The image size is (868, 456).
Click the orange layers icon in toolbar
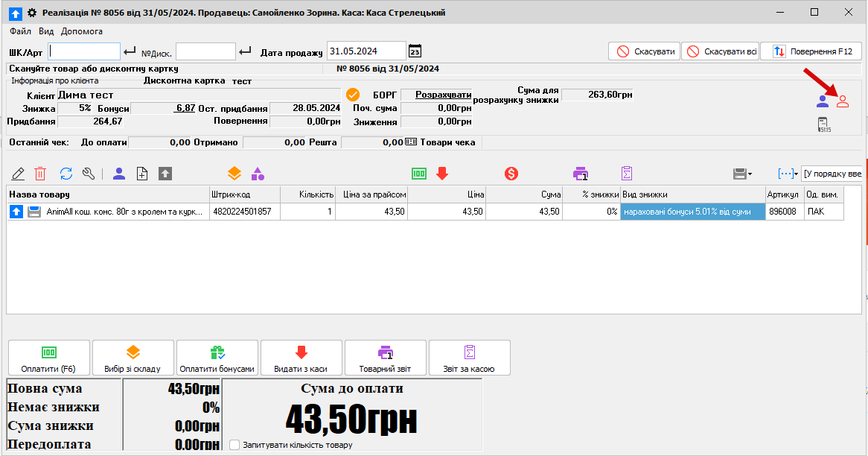point(234,174)
